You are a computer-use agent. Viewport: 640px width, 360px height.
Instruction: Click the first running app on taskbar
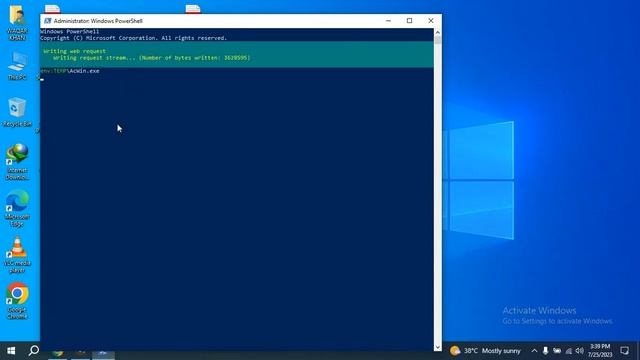coord(58,354)
